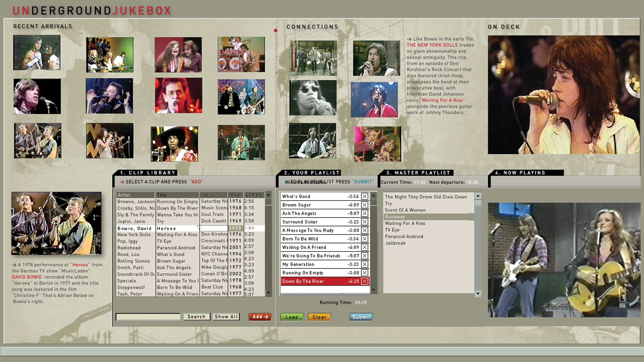Click Master Playlist scroll down arrow
644x362 pixels.
[x=478, y=293]
